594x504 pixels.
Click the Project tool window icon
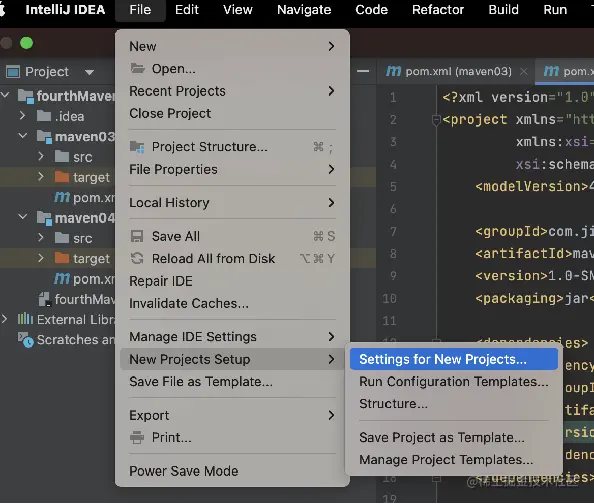(13, 72)
